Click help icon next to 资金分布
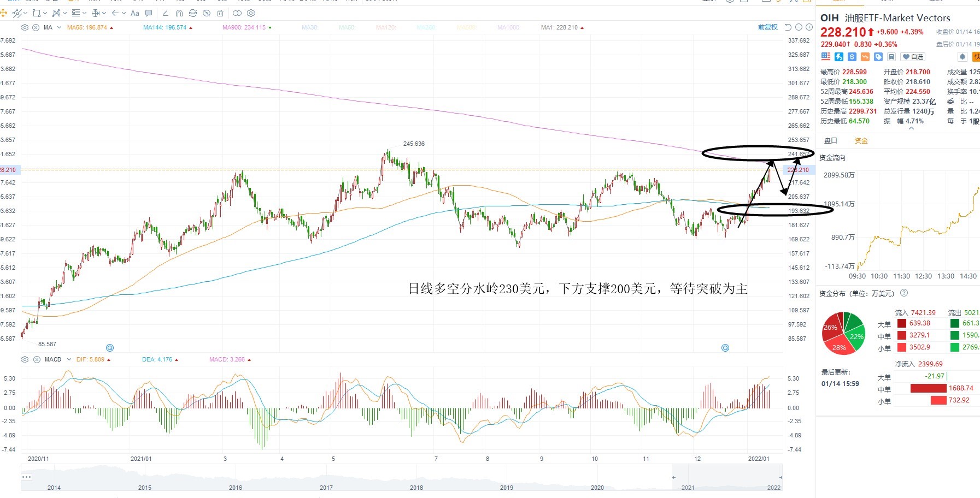Viewport: 980px width, 498px height. pos(904,293)
